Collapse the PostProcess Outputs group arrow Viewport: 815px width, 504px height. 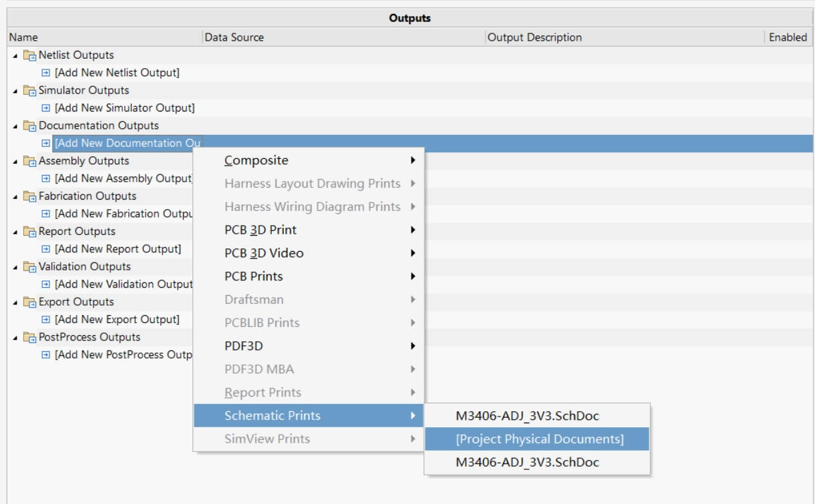[x=15, y=338]
